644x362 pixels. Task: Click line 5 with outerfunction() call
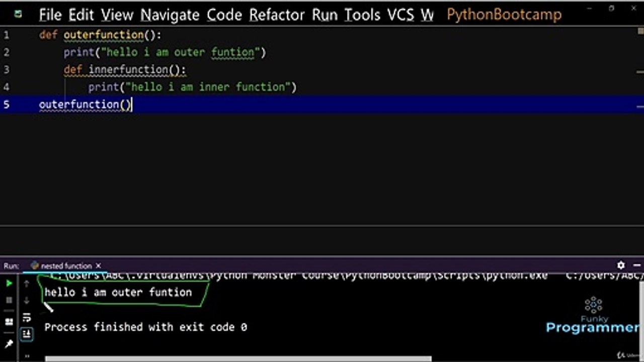(x=86, y=105)
